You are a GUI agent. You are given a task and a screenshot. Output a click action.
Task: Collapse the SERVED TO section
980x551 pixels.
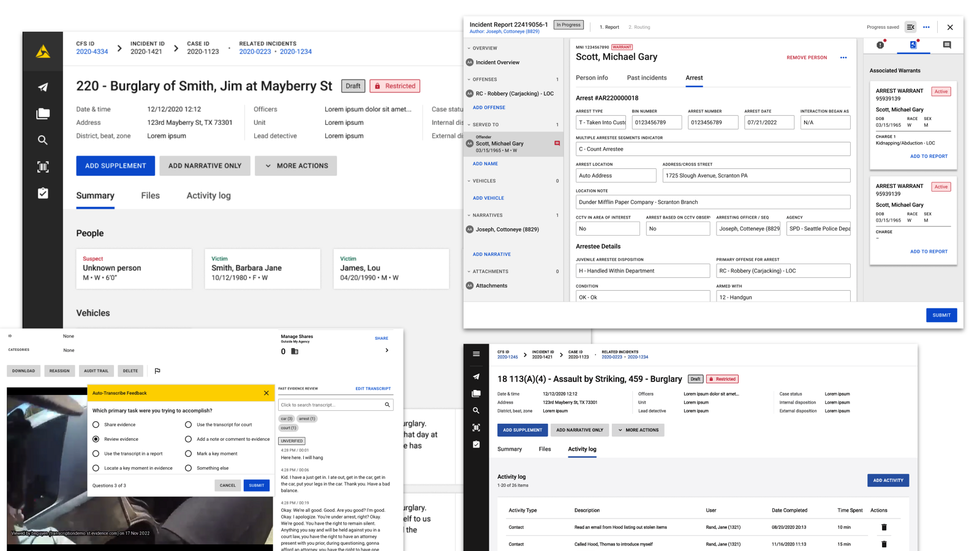469,125
